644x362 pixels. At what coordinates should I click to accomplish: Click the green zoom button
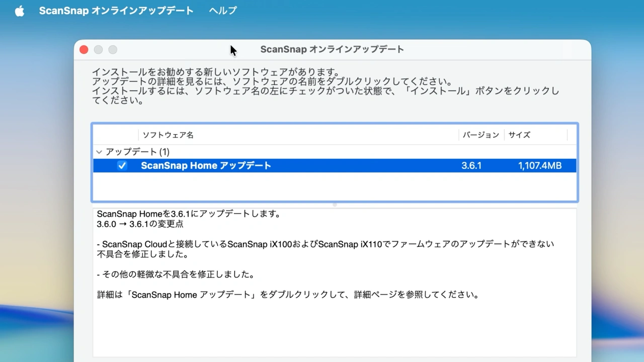click(113, 49)
